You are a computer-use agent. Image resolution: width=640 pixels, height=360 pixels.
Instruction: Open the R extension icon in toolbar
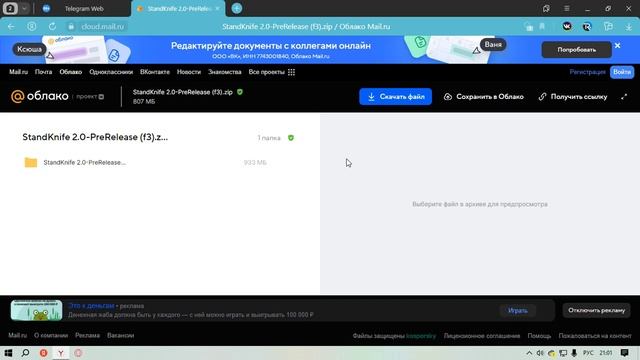click(587, 27)
